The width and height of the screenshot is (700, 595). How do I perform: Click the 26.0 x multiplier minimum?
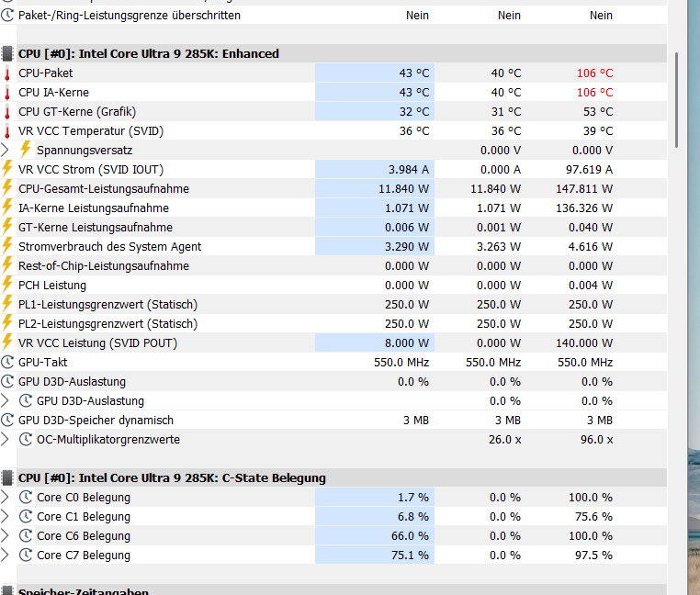505,439
